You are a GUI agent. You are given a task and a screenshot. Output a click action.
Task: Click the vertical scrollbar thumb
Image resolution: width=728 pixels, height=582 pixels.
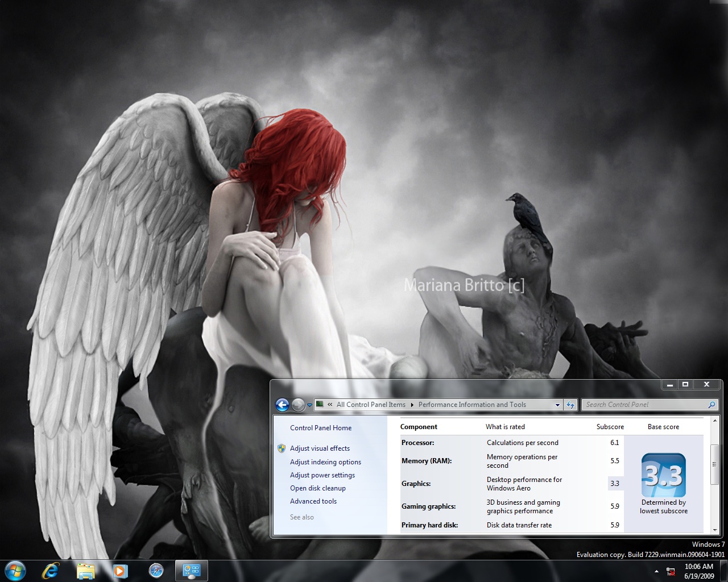click(715, 464)
